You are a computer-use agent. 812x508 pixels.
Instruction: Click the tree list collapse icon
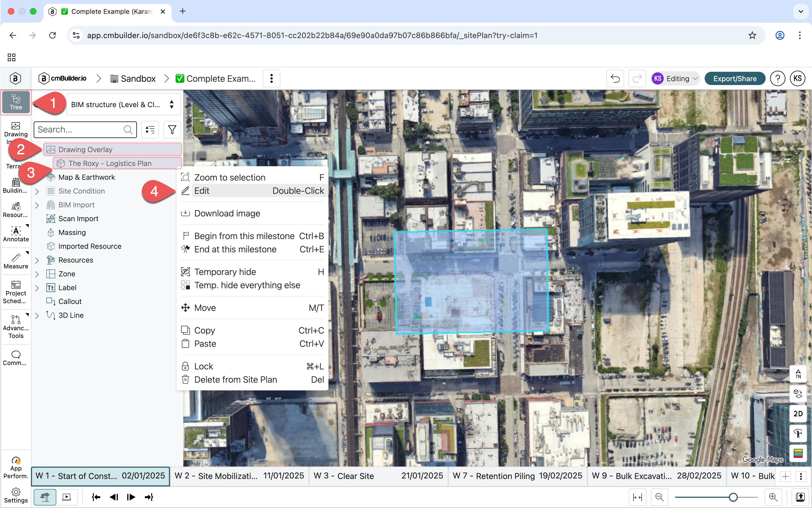coord(150,130)
